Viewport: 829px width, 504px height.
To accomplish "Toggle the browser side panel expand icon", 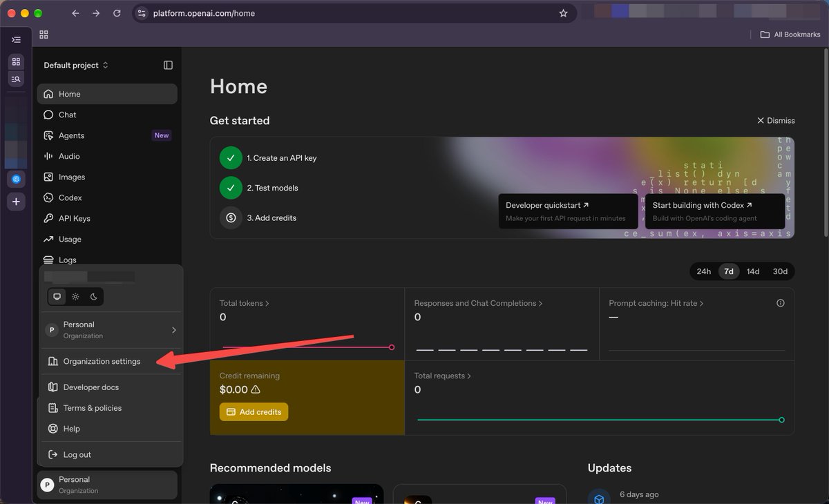I will point(17,40).
